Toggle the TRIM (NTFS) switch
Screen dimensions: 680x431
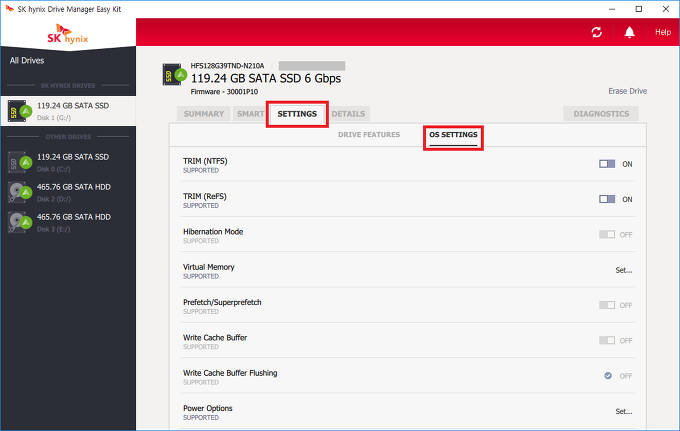point(607,164)
